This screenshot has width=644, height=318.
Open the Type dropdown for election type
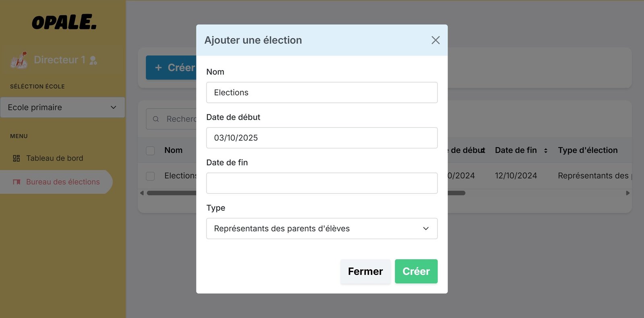pos(322,229)
